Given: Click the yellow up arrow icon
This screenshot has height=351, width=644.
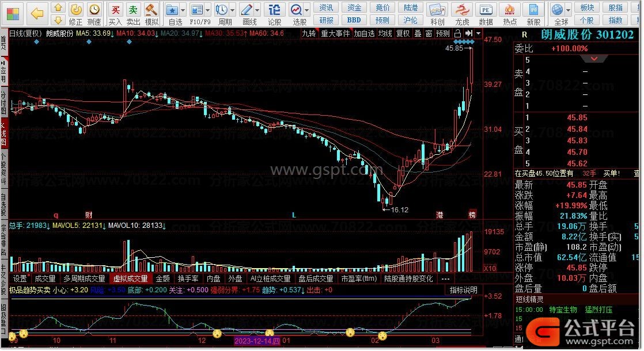Looking at the screenshot, I should coord(58,7).
